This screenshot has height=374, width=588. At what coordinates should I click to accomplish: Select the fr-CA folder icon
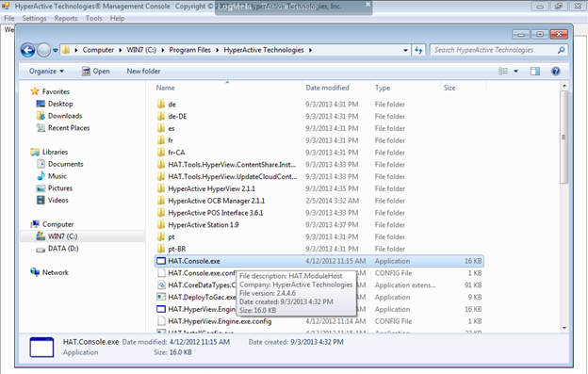tap(161, 153)
